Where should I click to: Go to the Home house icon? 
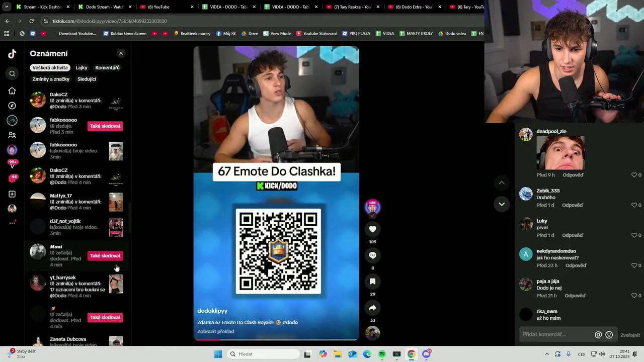(12, 91)
